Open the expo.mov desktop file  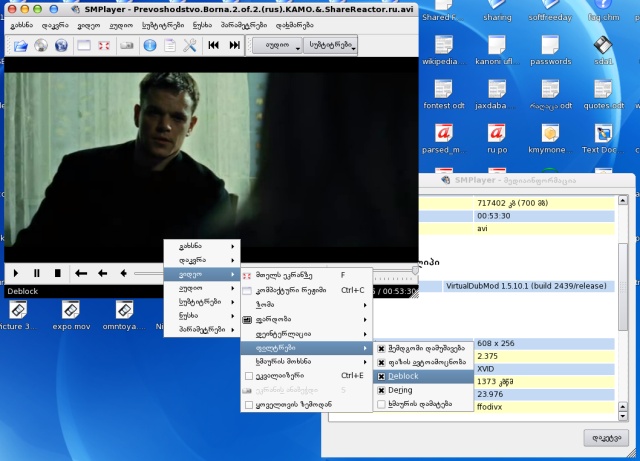[x=71, y=315]
